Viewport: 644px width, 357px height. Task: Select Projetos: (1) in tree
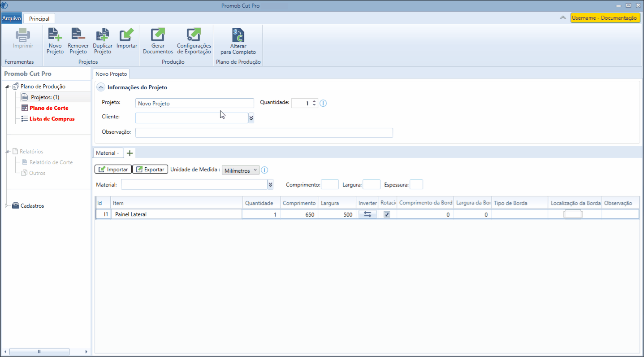[45, 97]
